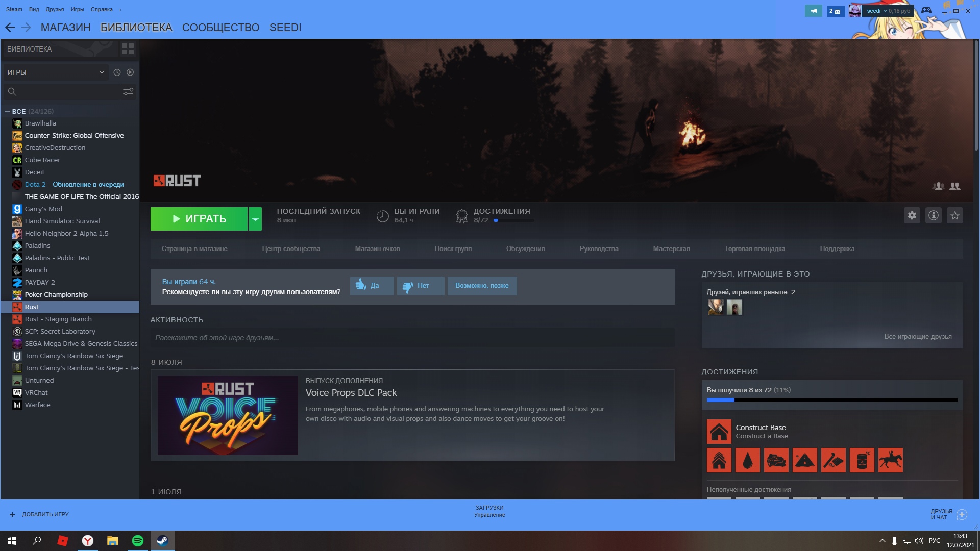Image resolution: width=980 pixels, height=551 pixels.
Task: Show game info panel icon
Action: pyautogui.click(x=934, y=215)
